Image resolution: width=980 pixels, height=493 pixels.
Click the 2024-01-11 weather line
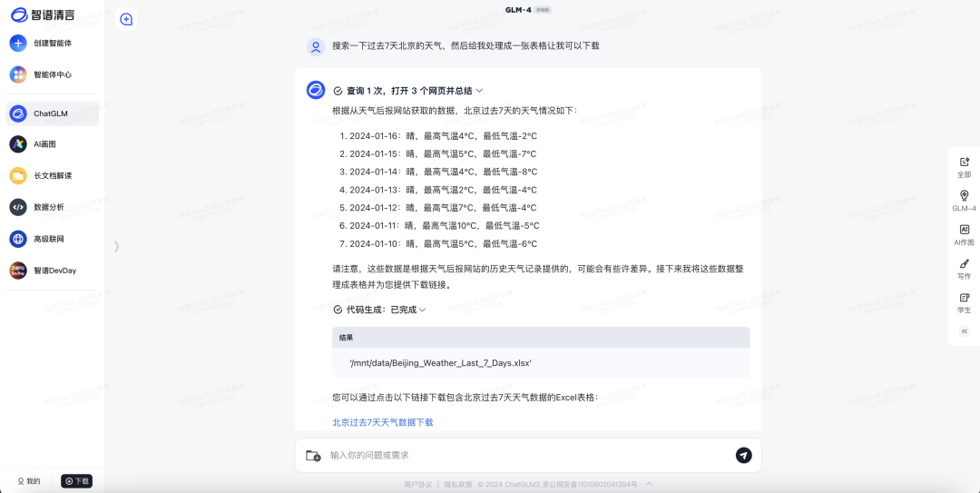(439, 226)
